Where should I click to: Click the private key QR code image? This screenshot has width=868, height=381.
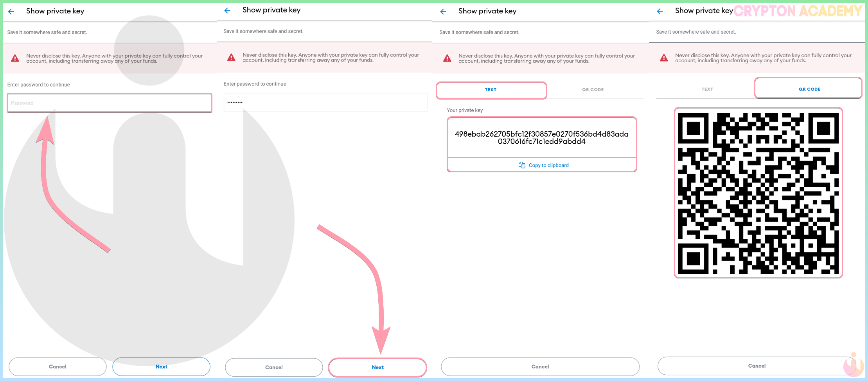(758, 193)
